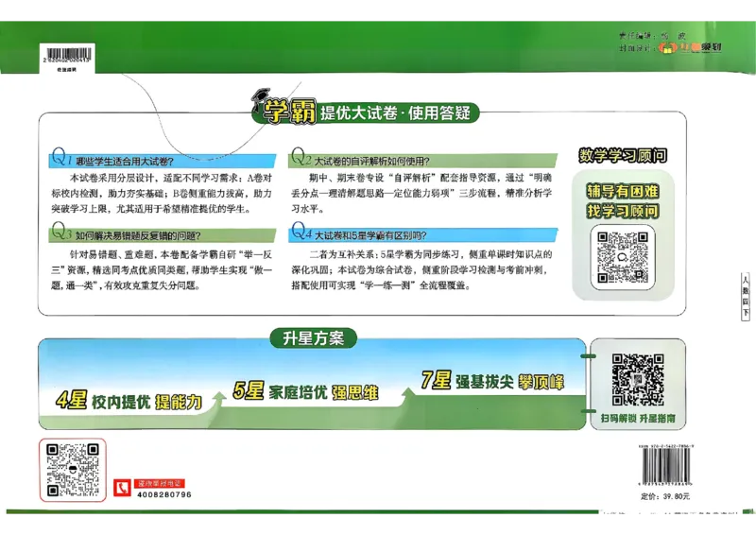Image resolution: width=756 pixels, height=535 pixels.
Task: Click the red telephone icon
Action: coord(122,488)
